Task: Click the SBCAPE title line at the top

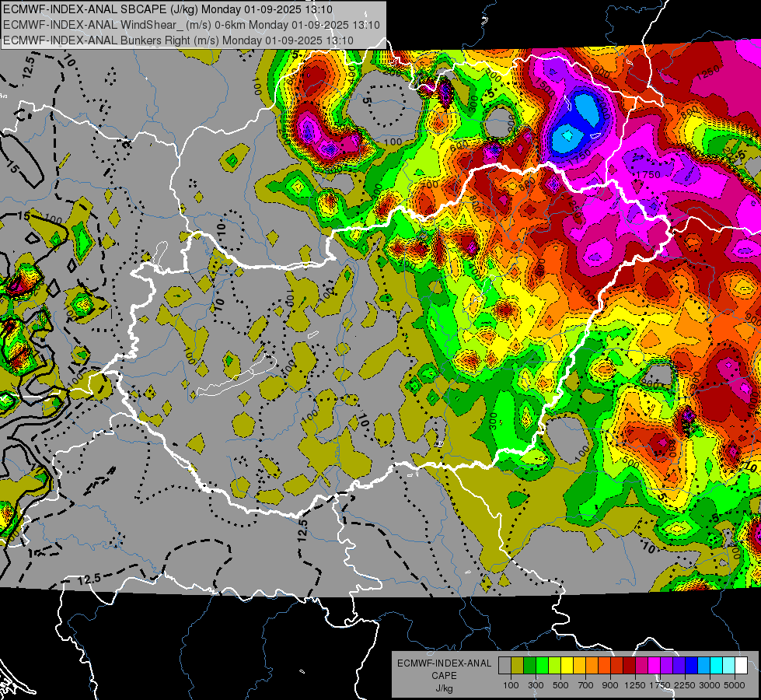Action: [x=168, y=9]
